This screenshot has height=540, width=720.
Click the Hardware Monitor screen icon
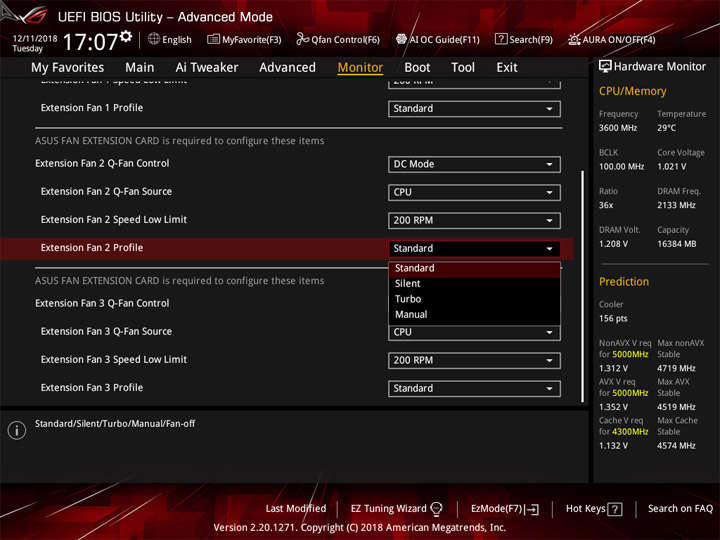click(605, 66)
